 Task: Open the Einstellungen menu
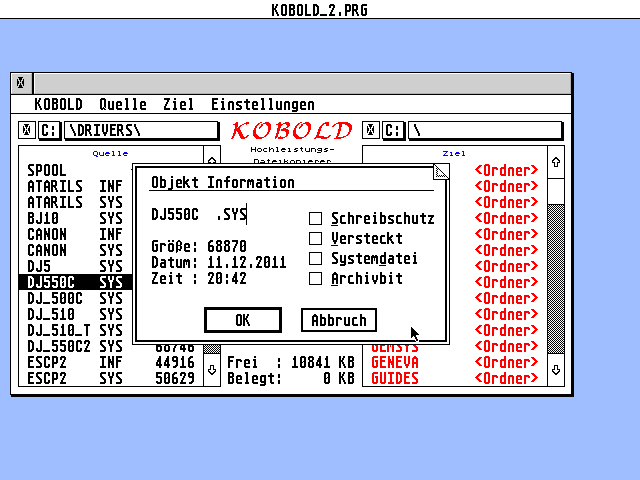point(263,104)
